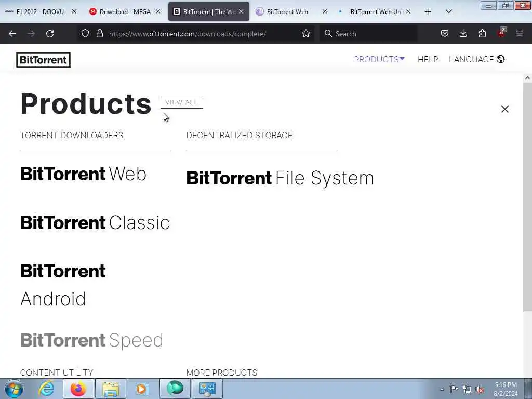The image size is (532, 399).
Task: Open Windows Explorer from taskbar
Action: (x=111, y=389)
